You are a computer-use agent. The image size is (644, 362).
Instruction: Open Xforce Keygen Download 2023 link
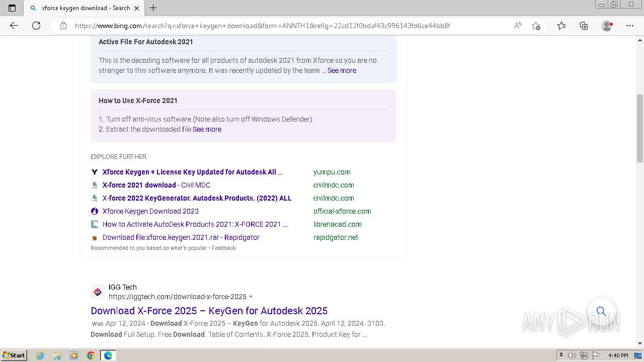coord(150,211)
